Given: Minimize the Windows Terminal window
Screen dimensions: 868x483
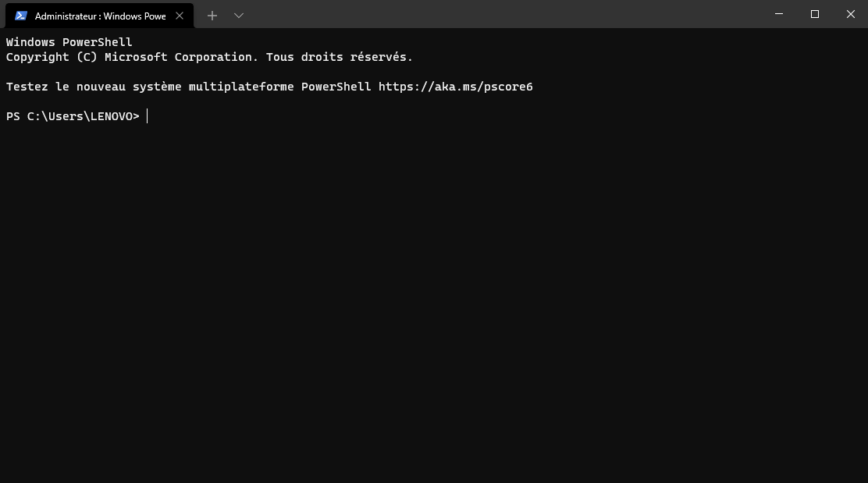Looking at the screenshot, I should coord(779,14).
